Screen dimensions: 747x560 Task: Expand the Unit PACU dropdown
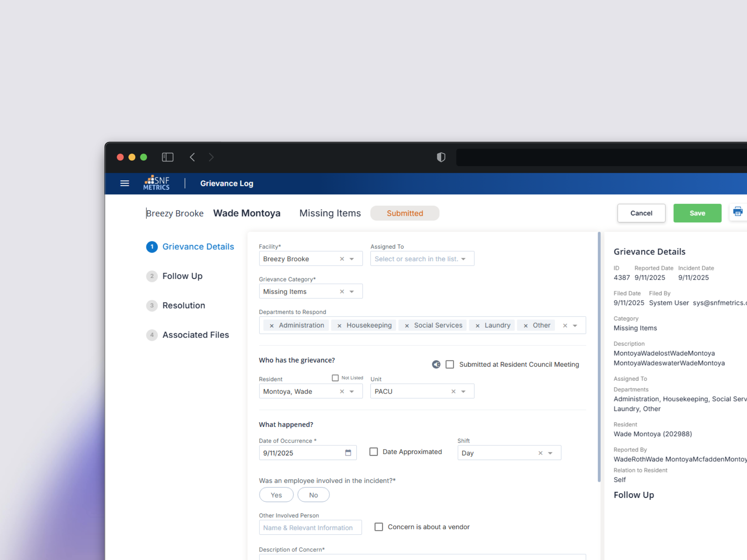pyautogui.click(x=463, y=392)
